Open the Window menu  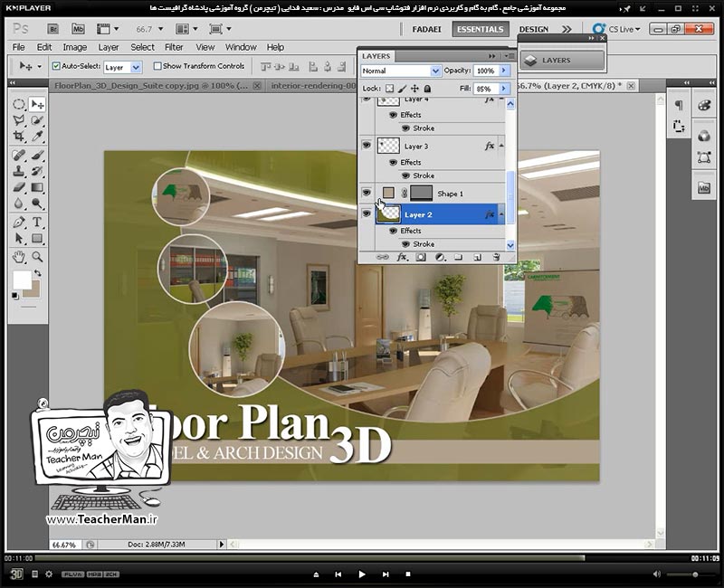coord(241,47)
